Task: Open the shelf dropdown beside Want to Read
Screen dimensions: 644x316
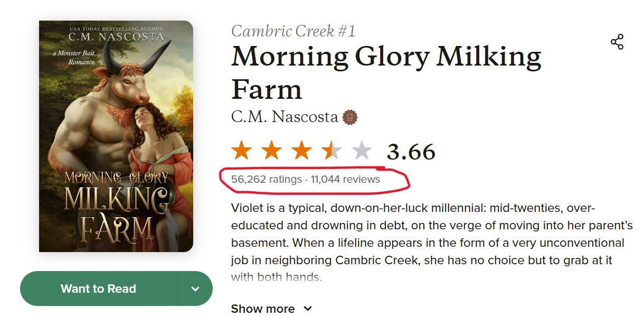Action: point(195,289)
